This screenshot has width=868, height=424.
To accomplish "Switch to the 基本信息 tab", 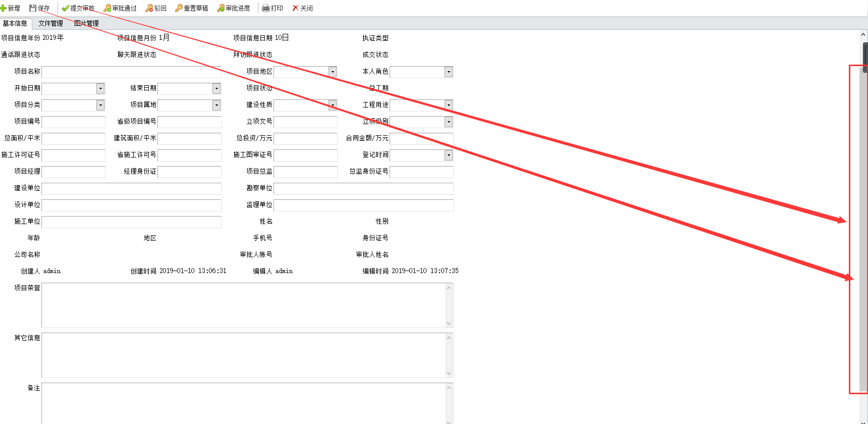I will [15, 23].
